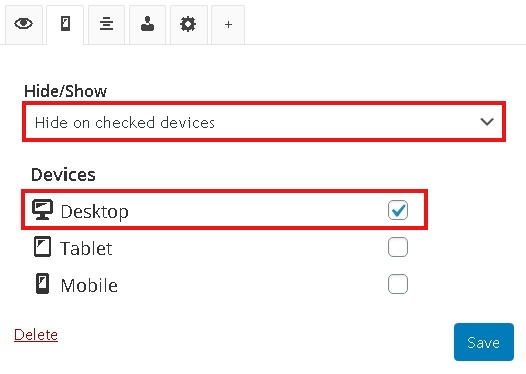Click the Tablet device icon
The height and width of the screenshot is (374, 526).
click(43, 247)
